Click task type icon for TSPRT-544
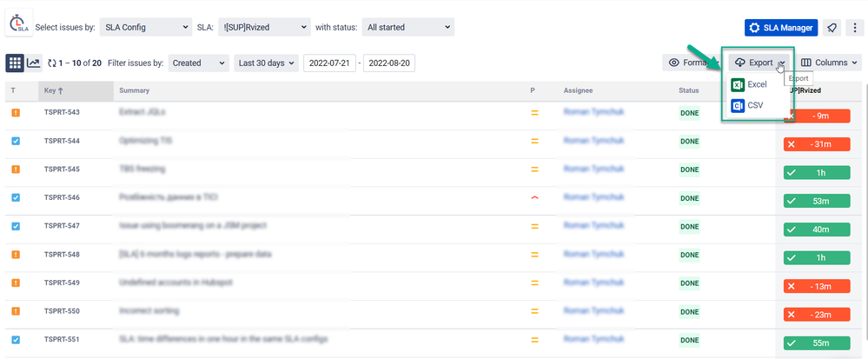 [x=16, y=141]
